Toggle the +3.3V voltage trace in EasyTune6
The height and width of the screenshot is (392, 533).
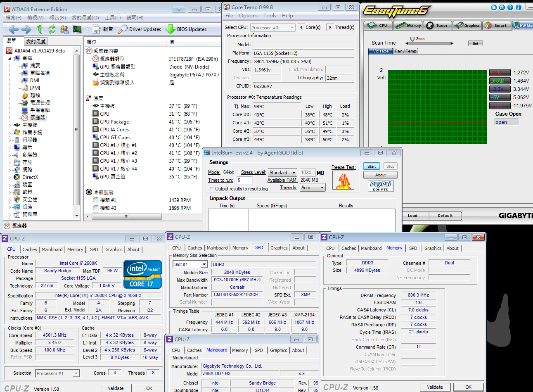pyautogui.click(x=500, y=89)
